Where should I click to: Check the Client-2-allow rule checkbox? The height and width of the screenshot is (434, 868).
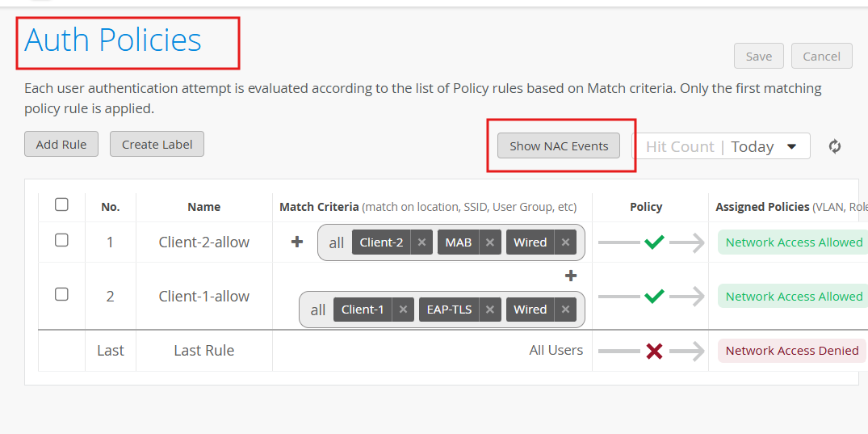pyautogui.click(x=61, y=240)
